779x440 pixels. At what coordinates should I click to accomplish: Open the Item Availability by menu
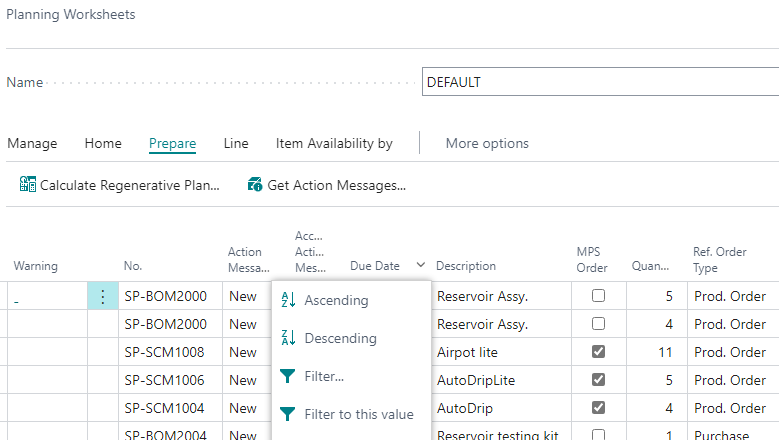[334, 143]
